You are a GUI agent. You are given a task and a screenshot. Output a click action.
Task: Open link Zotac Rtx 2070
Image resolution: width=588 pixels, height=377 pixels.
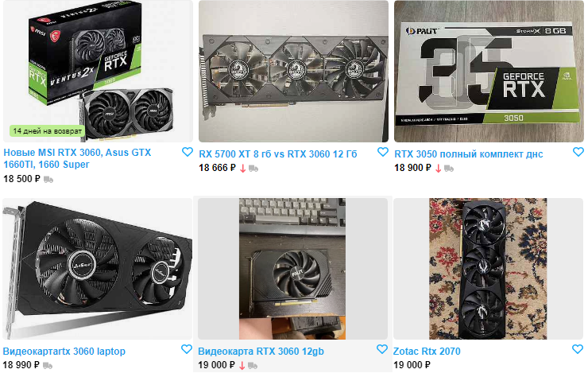click(x=427, y=352)
